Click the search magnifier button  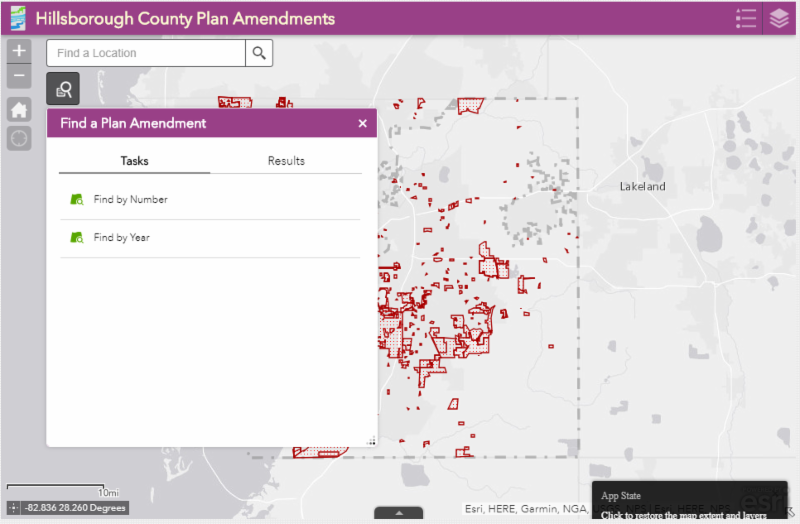point(259,53)
